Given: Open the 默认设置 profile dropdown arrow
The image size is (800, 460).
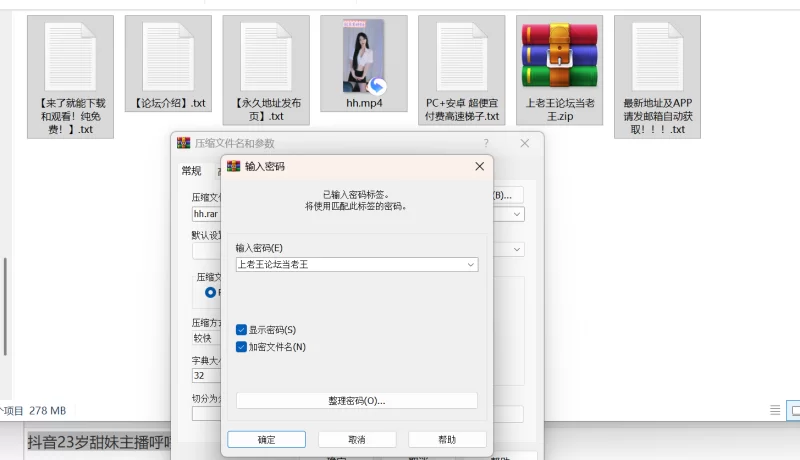Looking at the screenshot, I should click(x=517, y=249).
